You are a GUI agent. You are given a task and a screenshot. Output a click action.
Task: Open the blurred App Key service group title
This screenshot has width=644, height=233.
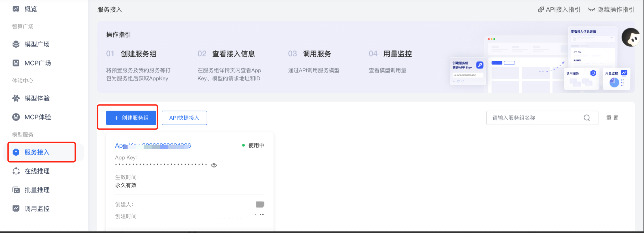click(153, 146)
